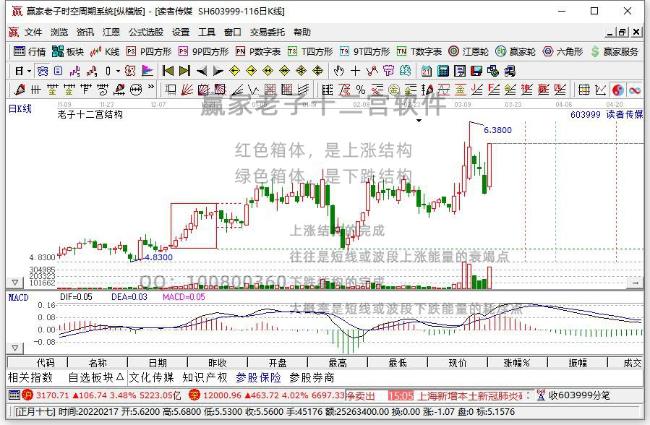Screen dimensions: 650x425
Task: Open 赢家服务 service with dollar icon
Action: [615, 51]
